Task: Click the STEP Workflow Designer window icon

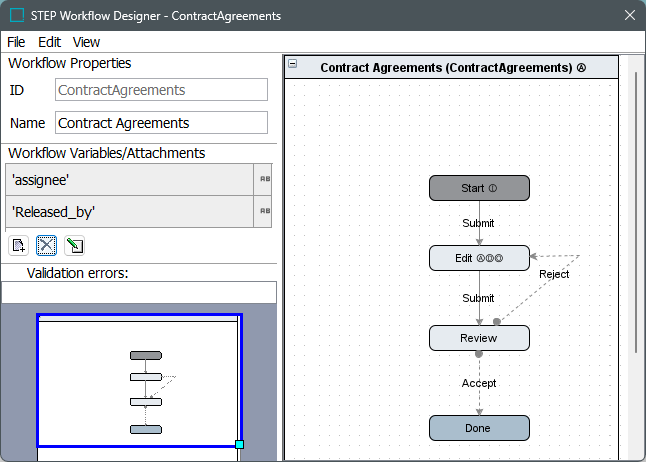Action: pos(17,16)
